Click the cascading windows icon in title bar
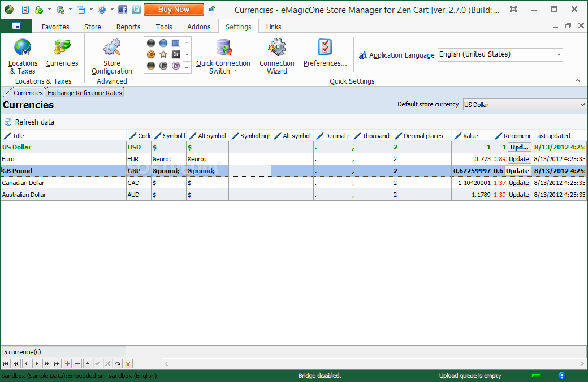 [x=81, y=10]
